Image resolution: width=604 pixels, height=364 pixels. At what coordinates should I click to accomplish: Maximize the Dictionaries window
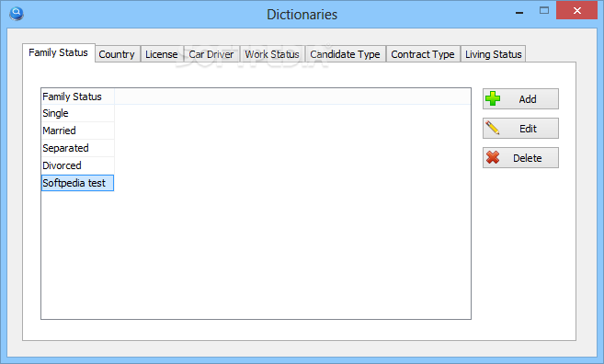pyautogui.click(x=544, y=11)
